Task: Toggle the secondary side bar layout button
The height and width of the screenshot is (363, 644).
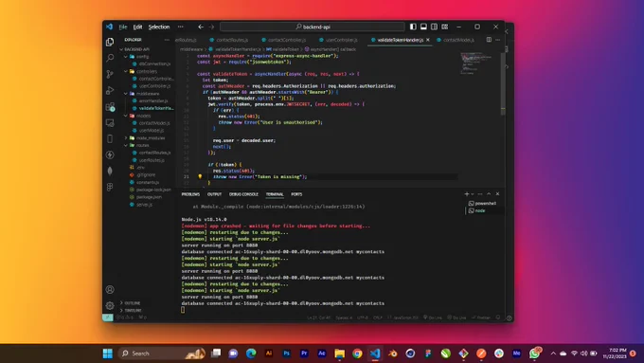Action: coord(434,27)
